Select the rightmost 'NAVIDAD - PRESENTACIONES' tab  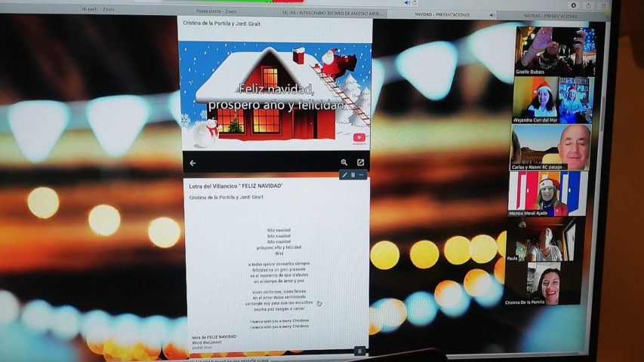click(x=550, y=16)
